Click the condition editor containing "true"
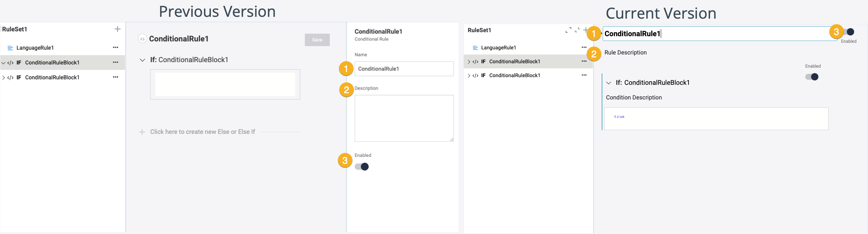Image resolution: width=868 pixels, height=234 pixels. pyautogui.click(x=716, y=119)
